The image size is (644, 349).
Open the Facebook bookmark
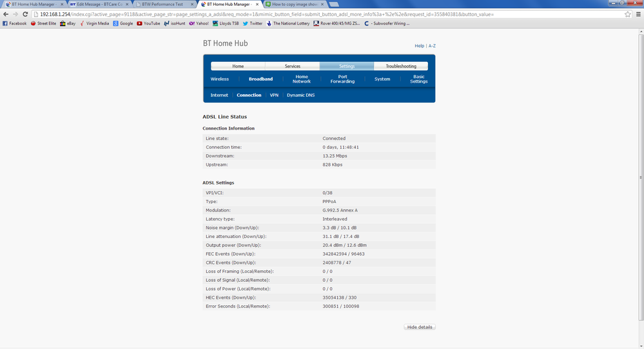coord(14,23)
